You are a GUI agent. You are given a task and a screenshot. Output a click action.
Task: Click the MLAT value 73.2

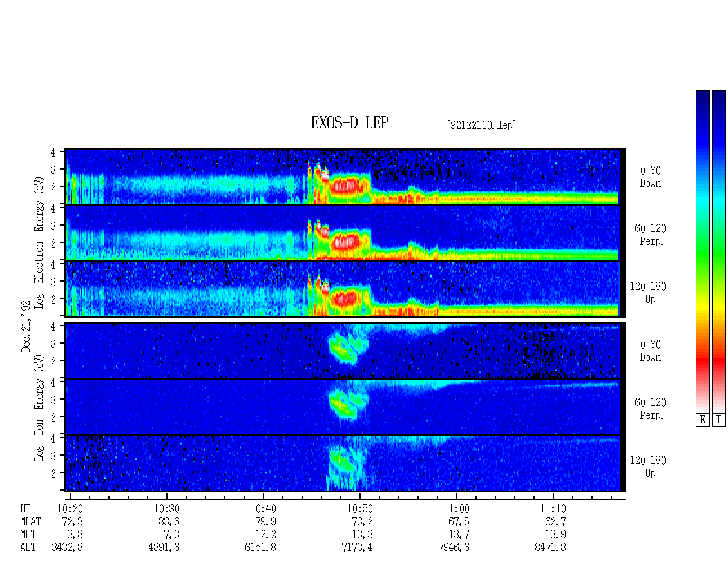pyautogui.click(x=363, y=521)
